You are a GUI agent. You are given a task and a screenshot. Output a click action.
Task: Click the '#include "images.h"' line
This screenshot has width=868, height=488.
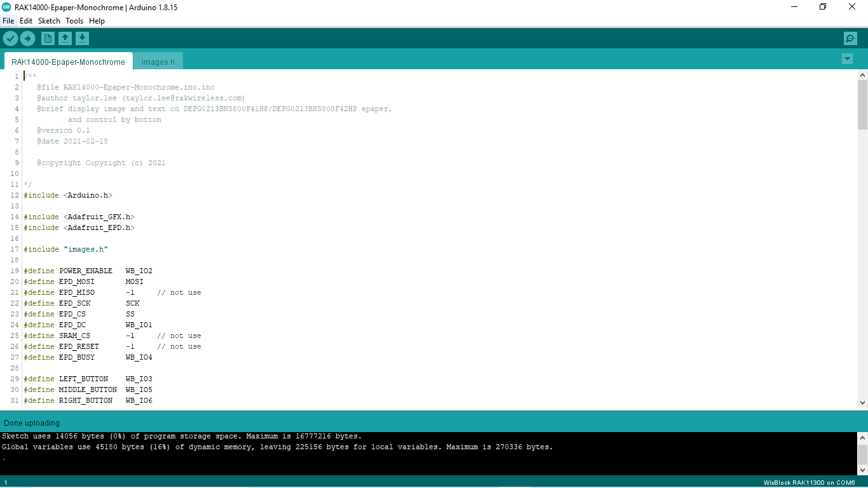click(x=66, y=249)
